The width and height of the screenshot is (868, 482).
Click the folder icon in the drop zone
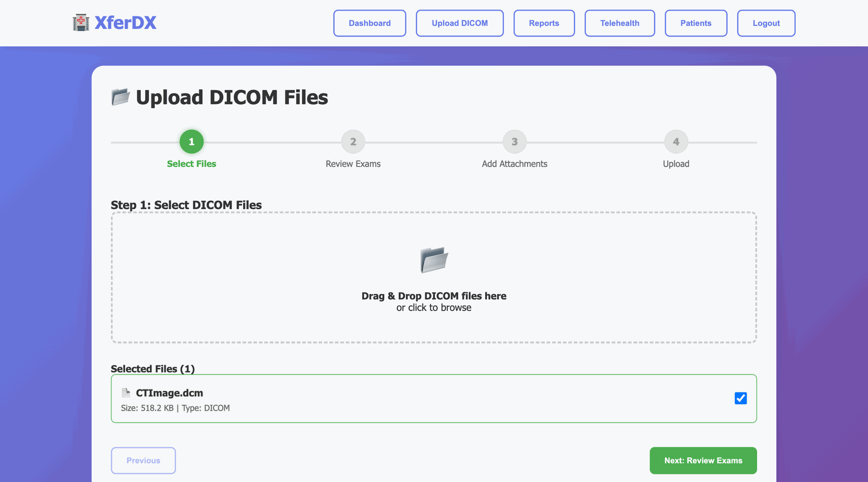pyautogui.click(x=434, y=260)
